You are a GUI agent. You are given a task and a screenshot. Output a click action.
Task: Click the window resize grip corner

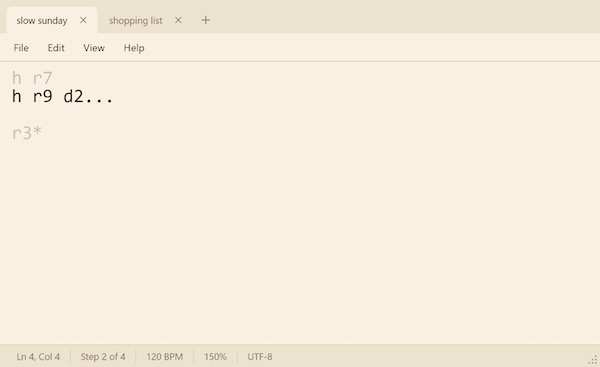coord(592,360)
